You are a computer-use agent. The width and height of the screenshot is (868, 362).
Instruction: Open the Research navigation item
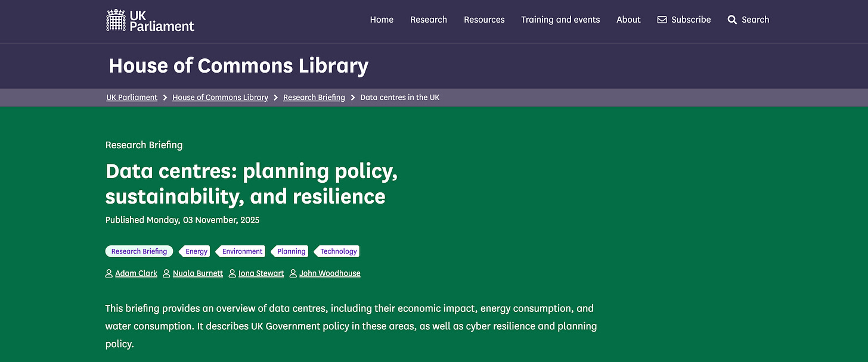[429, 20]
